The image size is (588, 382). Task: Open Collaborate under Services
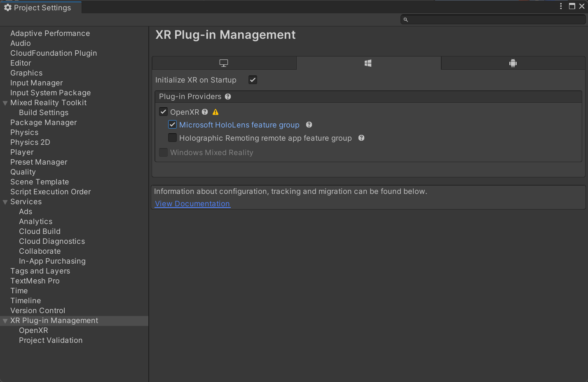40,251
